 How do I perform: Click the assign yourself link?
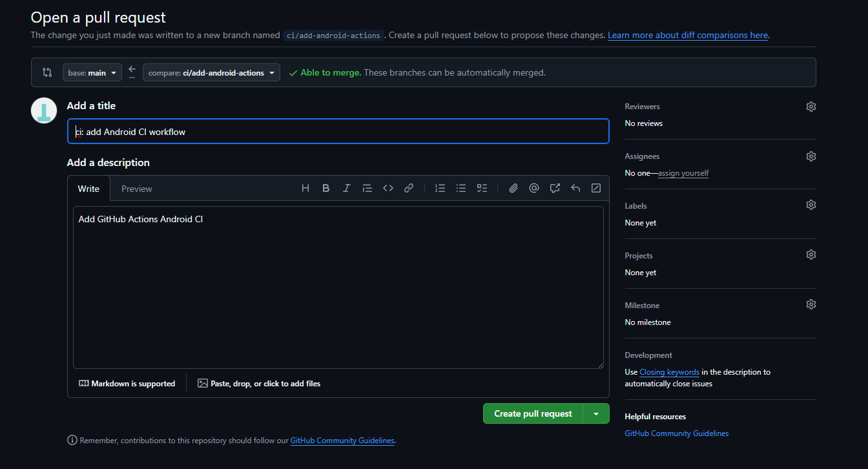[x=683, y=173]
